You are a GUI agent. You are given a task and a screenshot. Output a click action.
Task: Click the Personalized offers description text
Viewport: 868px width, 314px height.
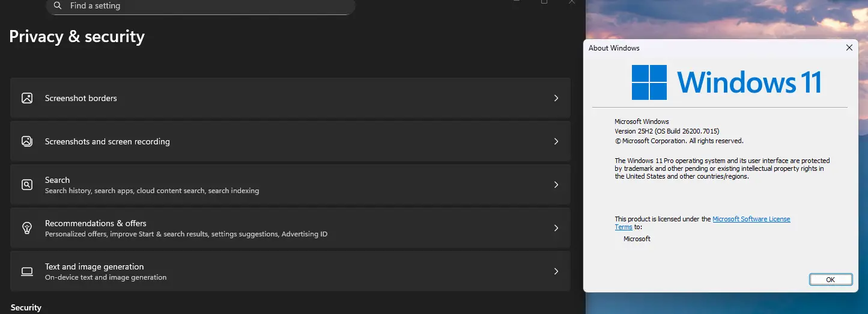(x=186, y=234)
